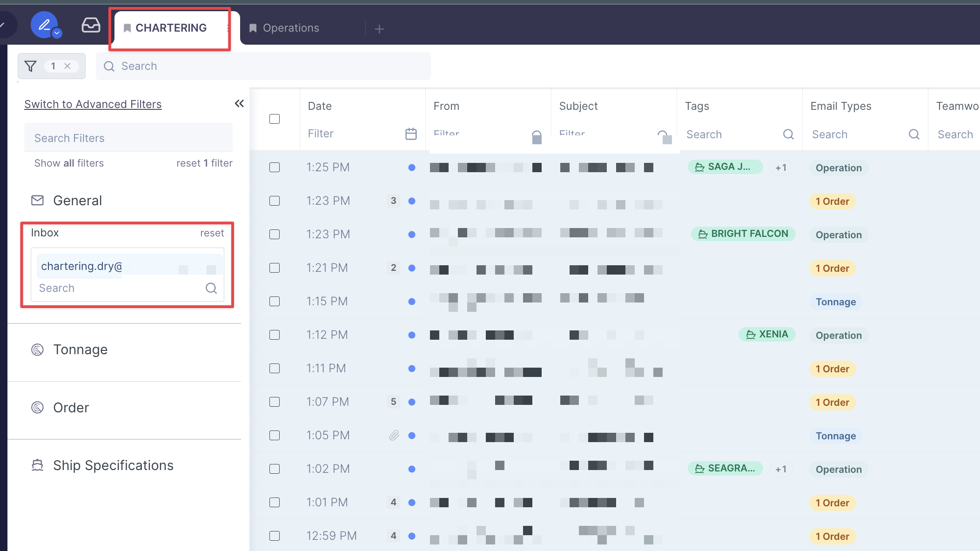Click the attachment paperclip on 1:05 PM row
Image resolution: width=980 pixels, height=551 pixels.
coord(394,436)
